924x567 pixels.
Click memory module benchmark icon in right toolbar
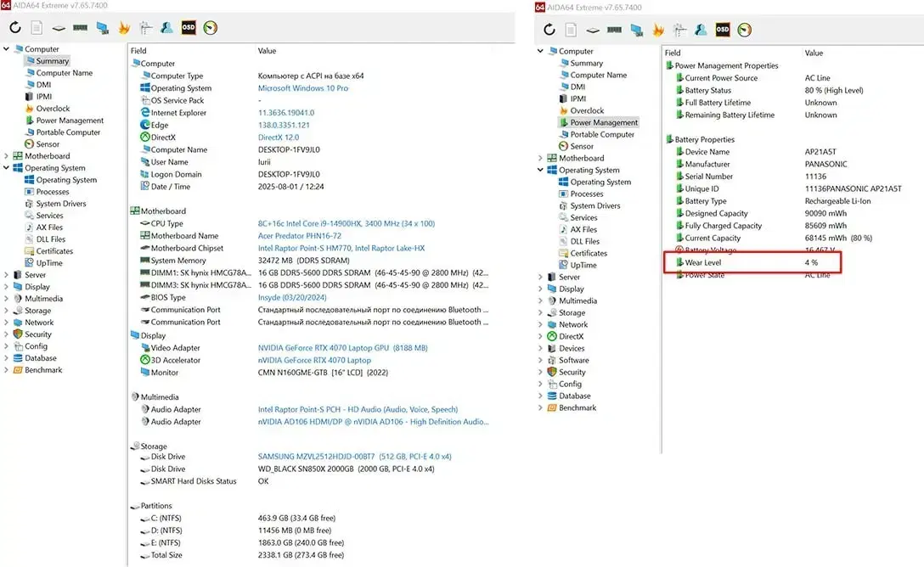(615, 30)
